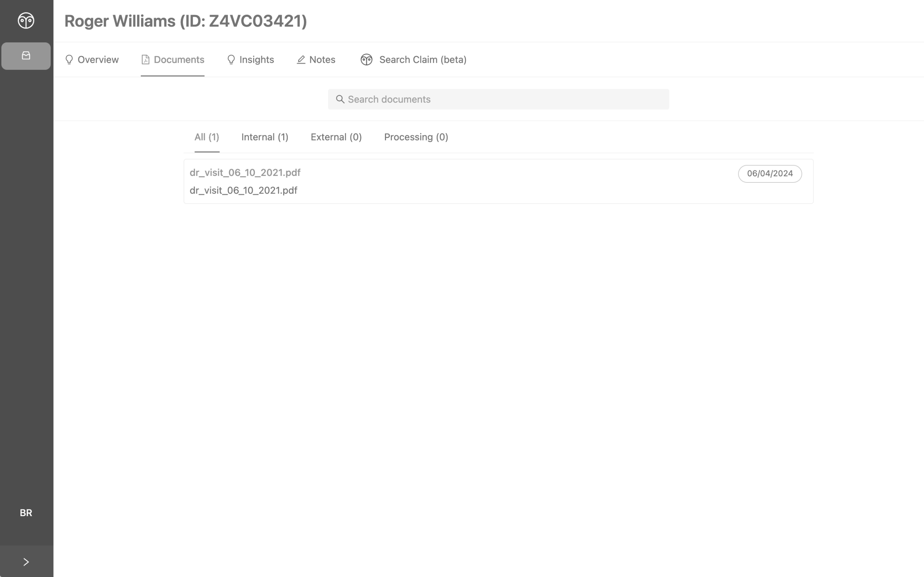Click the Insights lightbulb icon

[231, 60]
